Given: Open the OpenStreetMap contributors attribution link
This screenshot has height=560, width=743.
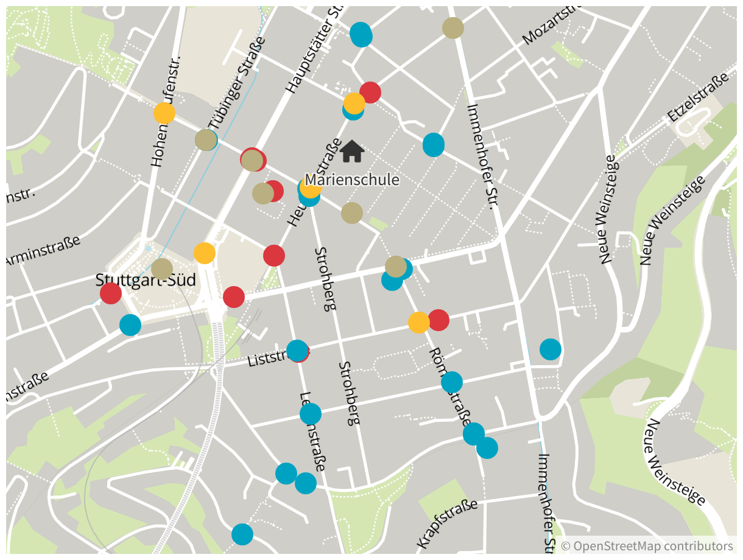Looking at the screenshot, I should coord(653,545).
